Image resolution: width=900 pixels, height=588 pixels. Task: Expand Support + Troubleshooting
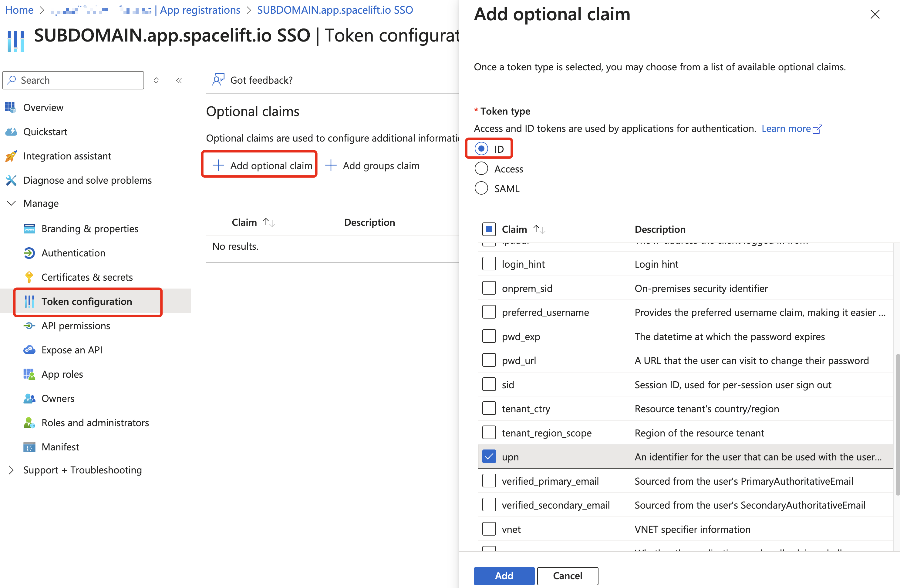[82, 470]
